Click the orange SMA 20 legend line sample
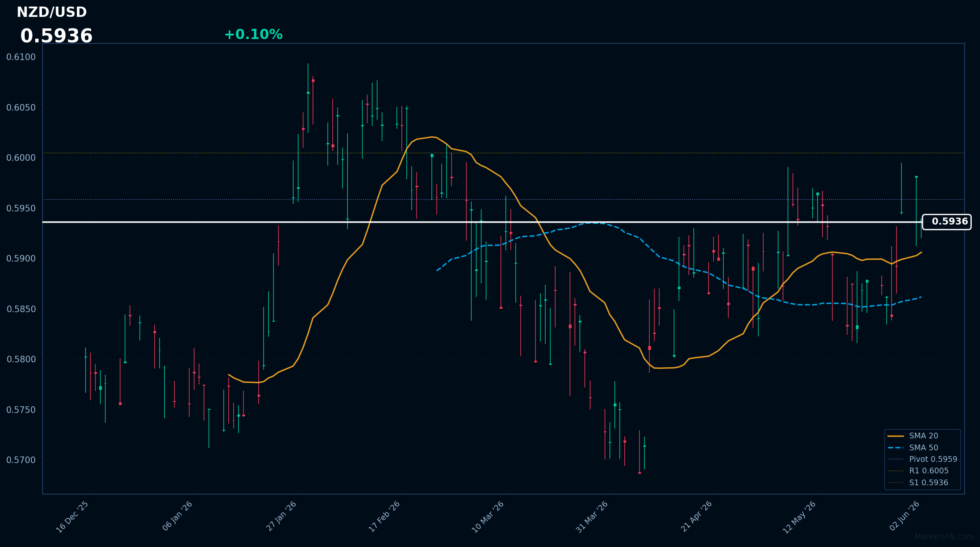The height and width of the screenshot is (547, 980). (896, 436)
